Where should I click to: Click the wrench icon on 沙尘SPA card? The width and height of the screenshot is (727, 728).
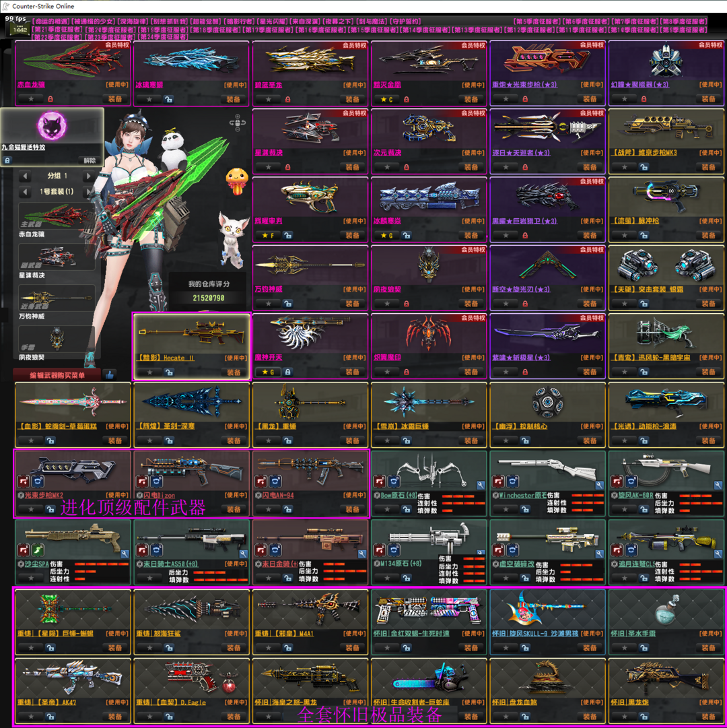pos(125,554)
